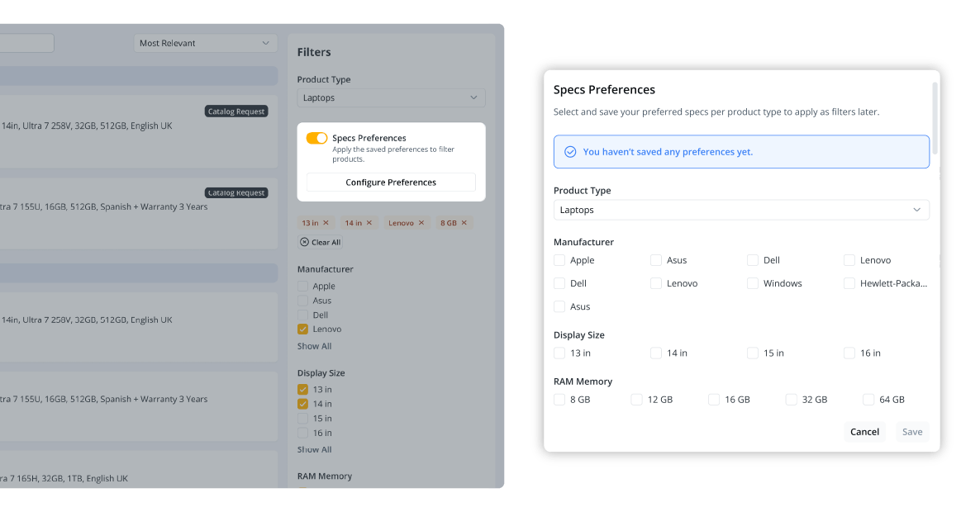Click Show All under the Manufacturer filter
Screen dimensions: 980x512
[x=314, y=346]
